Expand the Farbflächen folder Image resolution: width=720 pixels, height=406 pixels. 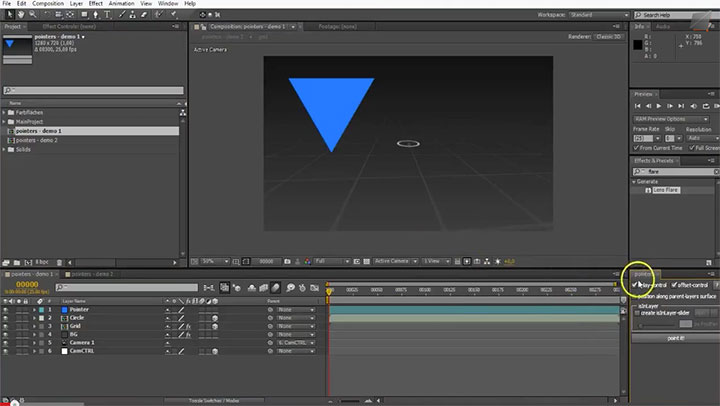coord(4,113)
